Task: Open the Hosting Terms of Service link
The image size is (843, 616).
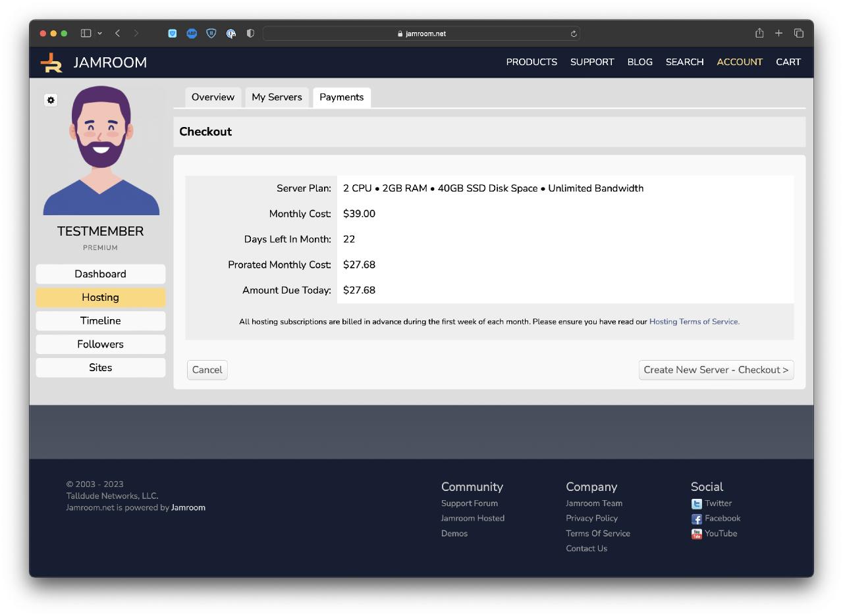Action: 694,322
